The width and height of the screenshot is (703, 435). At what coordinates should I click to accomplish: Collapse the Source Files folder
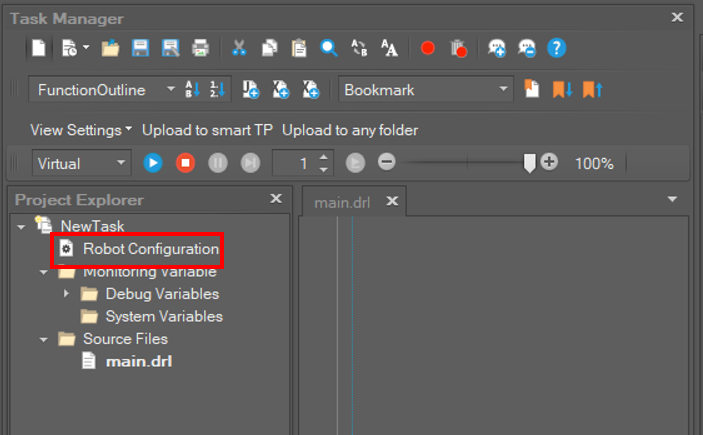click(x=45, y=339)
